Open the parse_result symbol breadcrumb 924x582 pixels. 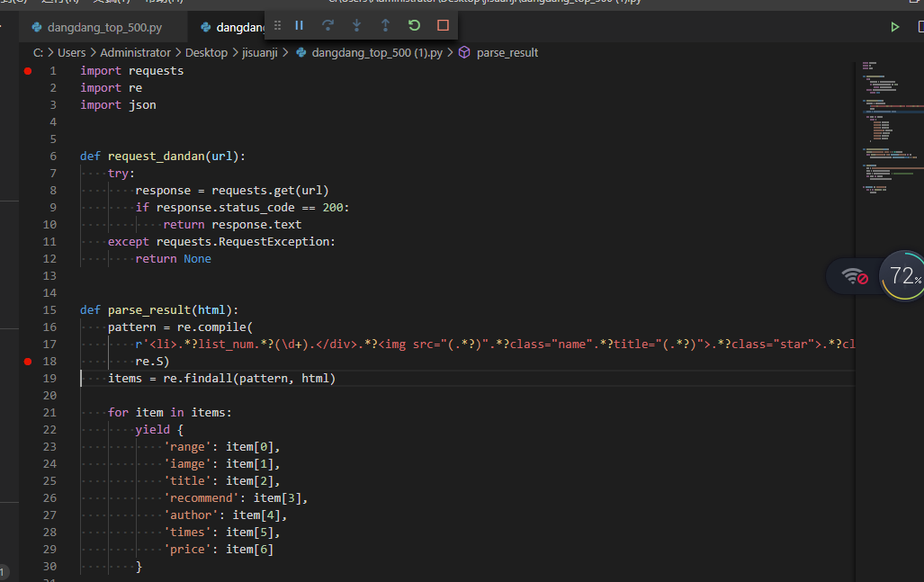tap(507, 52)
